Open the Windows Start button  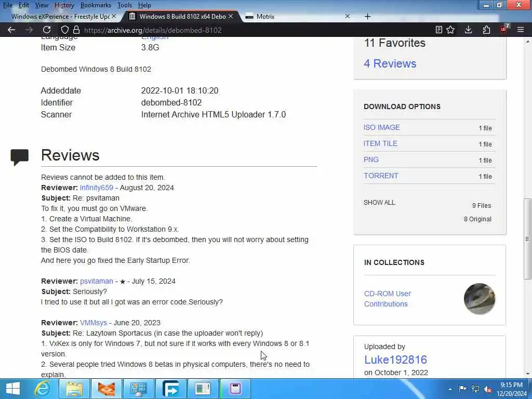point(13,389)
